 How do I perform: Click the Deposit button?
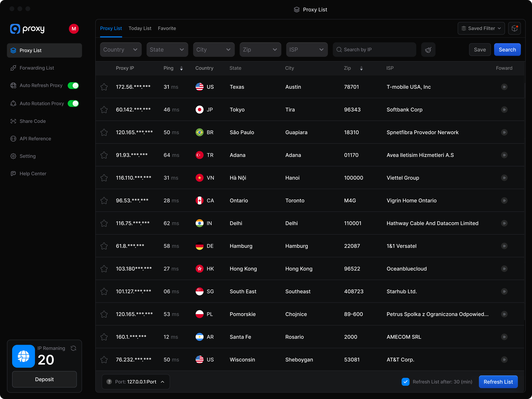point(44,379)
